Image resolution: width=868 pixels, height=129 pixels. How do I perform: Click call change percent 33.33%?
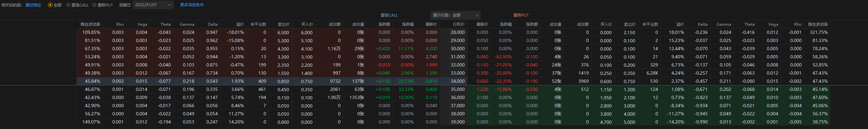[x=406, y=89]
